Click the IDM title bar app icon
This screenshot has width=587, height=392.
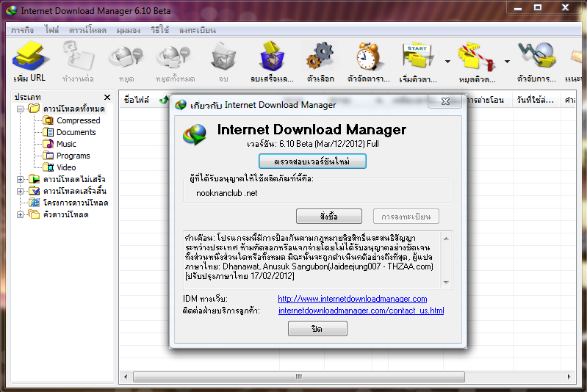[12, 10]
